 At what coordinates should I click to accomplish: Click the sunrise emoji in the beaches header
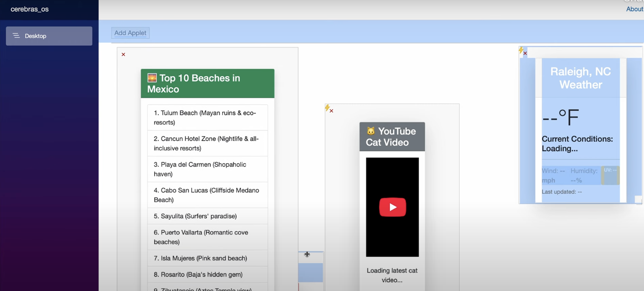pos(152,78)
